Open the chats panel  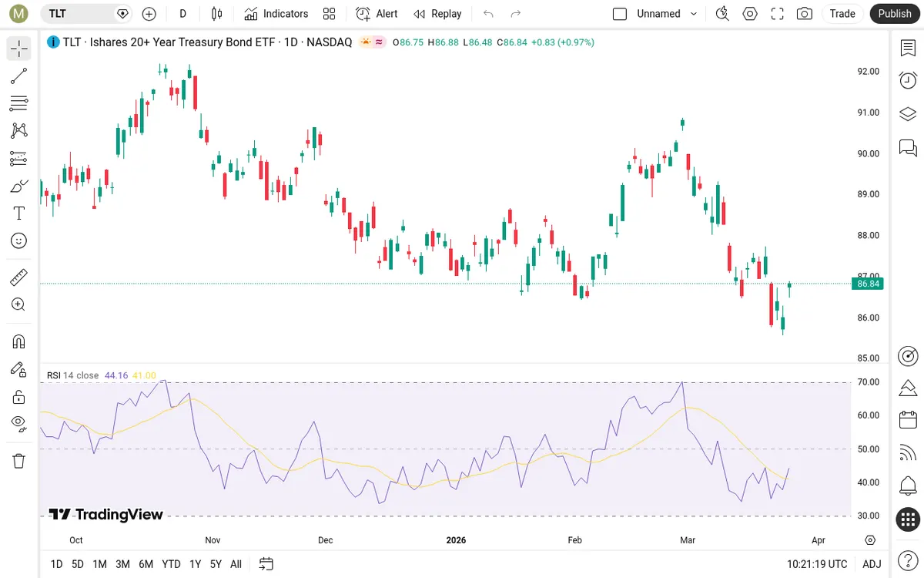pyautogui.click(x=908, y=147)
